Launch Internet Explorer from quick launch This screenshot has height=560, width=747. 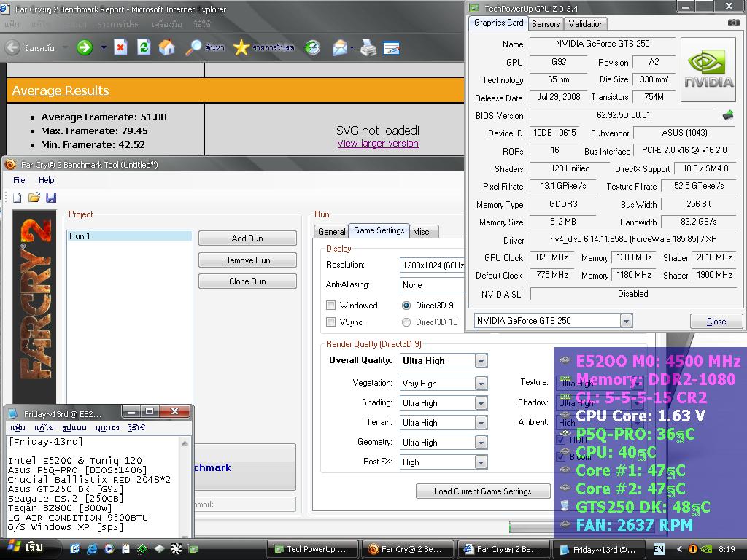click(x=91, y=549)
